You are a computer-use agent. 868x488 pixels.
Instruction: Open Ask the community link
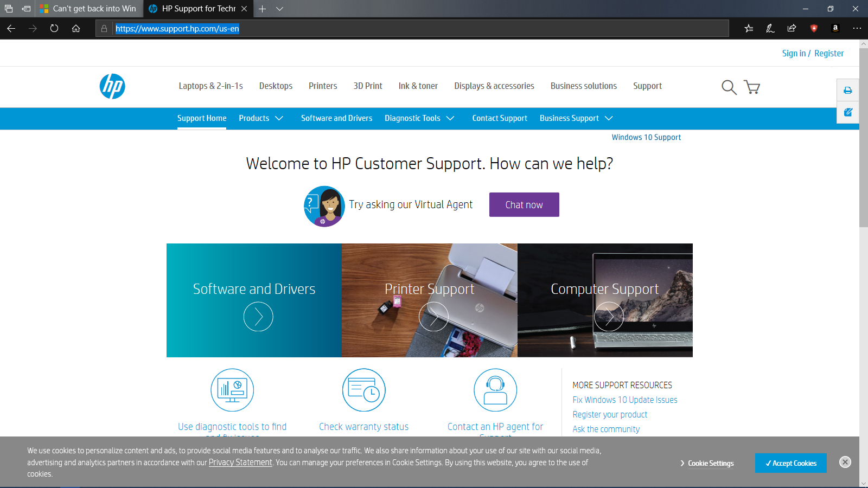[x=607, y=429]
